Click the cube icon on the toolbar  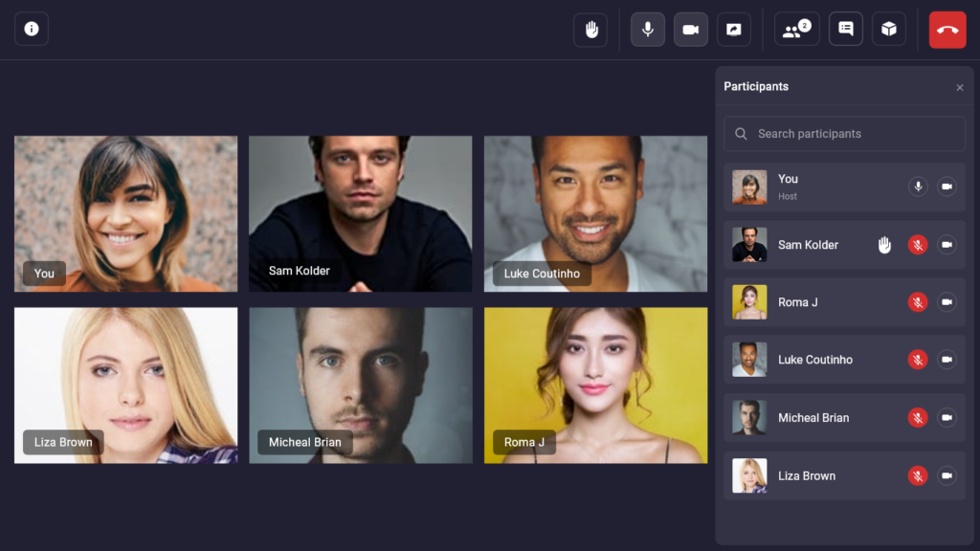pyautogui.click(x=888, y=29)
